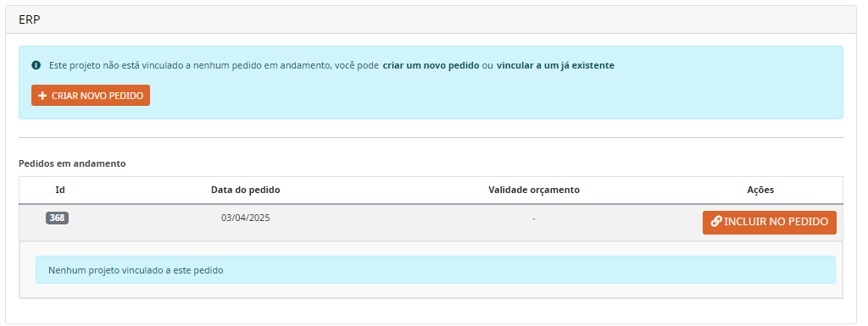Create a new order with CRIAR NOVO PEDIDO
The height and width of the screenshot is (326, 868).
click(x=91, y=96)
